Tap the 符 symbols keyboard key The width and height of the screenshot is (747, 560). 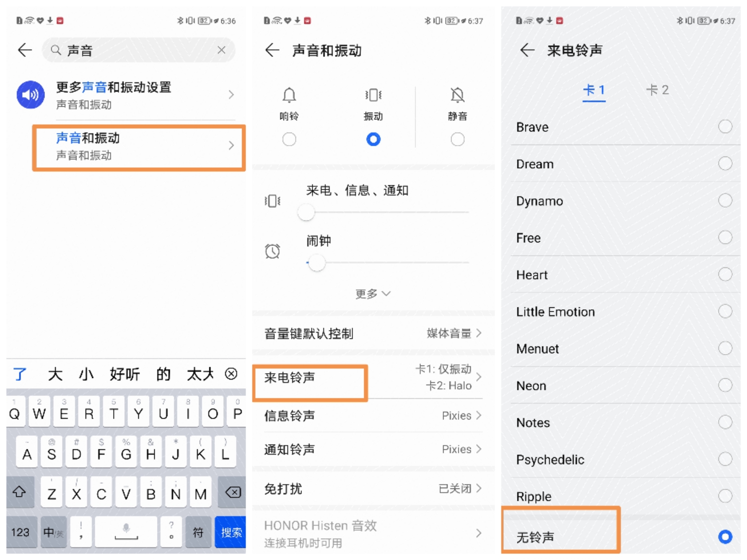coord(198,532)
